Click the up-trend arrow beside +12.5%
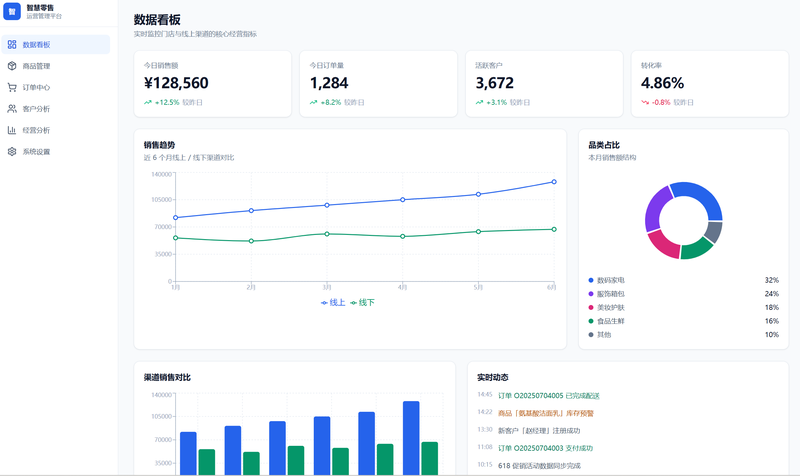Image resolution: width=800 pixels, height=476 pixels. pyautogui.click(x=147, y=103)
